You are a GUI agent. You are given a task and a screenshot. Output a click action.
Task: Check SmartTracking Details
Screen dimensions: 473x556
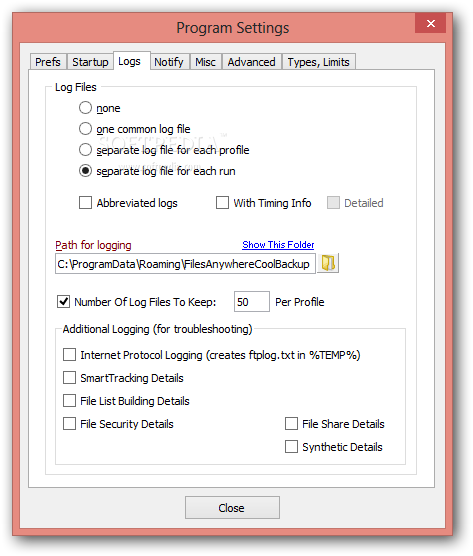click(69, 378)
